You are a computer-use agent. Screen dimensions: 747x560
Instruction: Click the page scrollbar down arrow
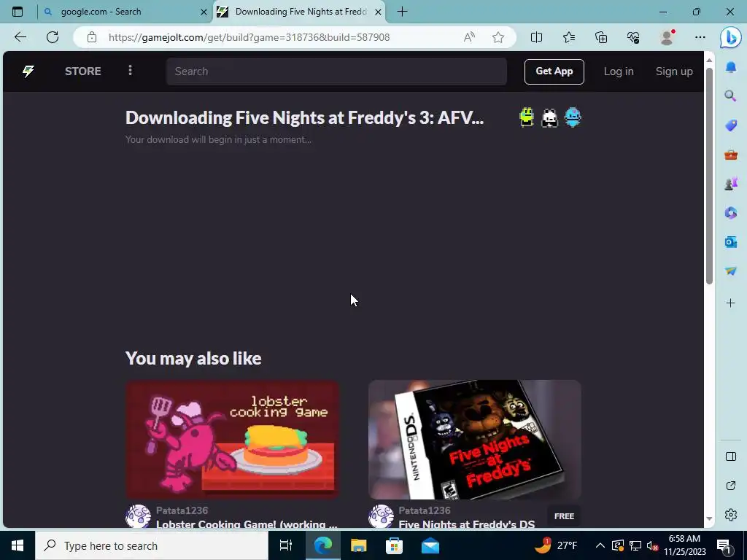point(709,518)
